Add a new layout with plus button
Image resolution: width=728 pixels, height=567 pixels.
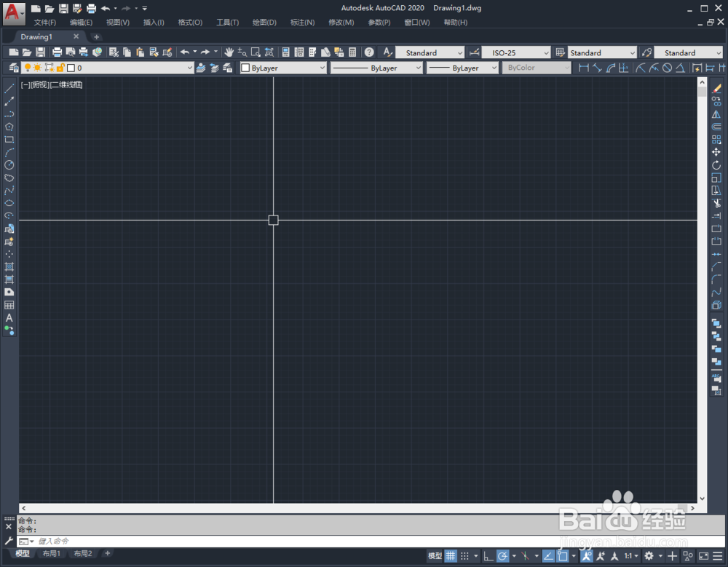(x=107, y=553)
